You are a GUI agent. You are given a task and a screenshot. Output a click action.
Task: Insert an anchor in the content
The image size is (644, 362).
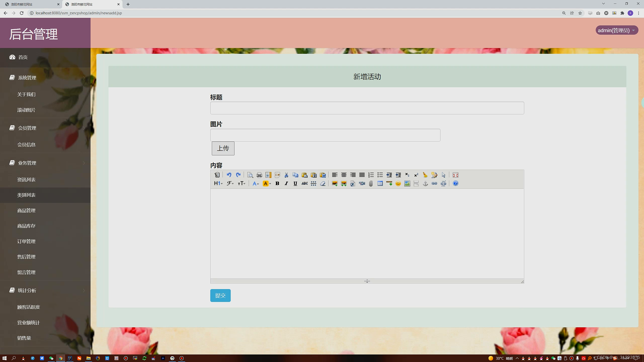425,184
